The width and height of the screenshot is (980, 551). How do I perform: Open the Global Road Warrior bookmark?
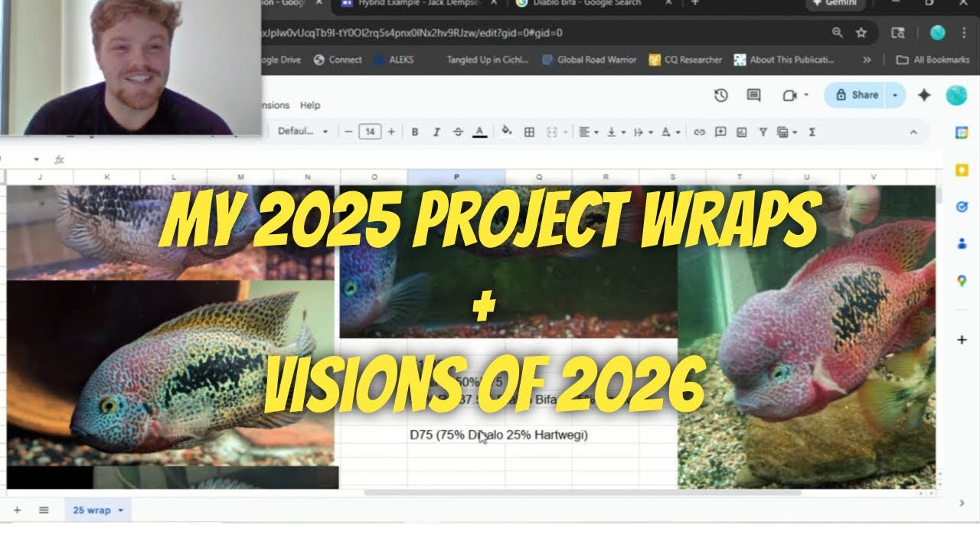[x=589, y=60]
